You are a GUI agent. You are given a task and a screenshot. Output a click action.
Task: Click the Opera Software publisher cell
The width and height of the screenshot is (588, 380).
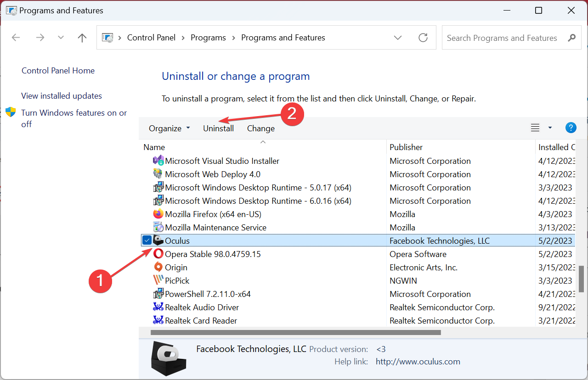(418, 254)
